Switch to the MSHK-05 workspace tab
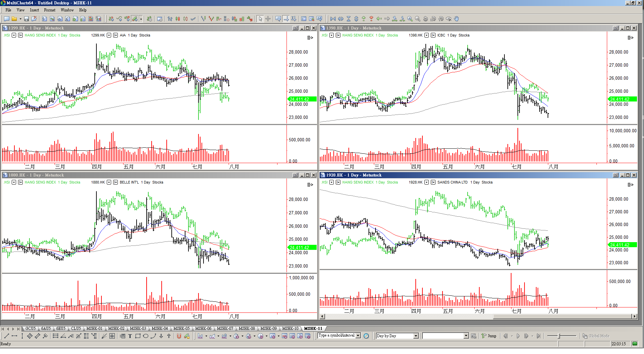Screen dimensions: 644x354 (181, 329)
